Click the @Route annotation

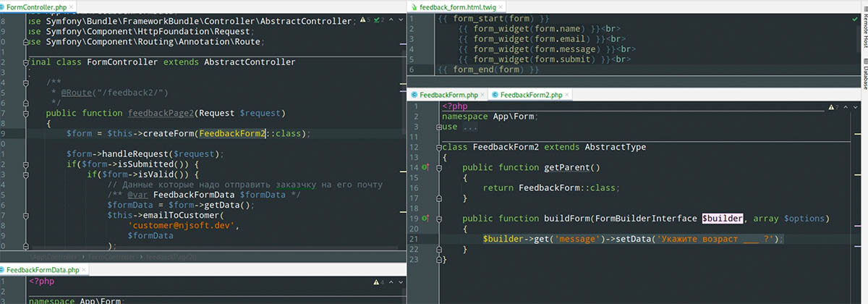click(x=77, y=93)
